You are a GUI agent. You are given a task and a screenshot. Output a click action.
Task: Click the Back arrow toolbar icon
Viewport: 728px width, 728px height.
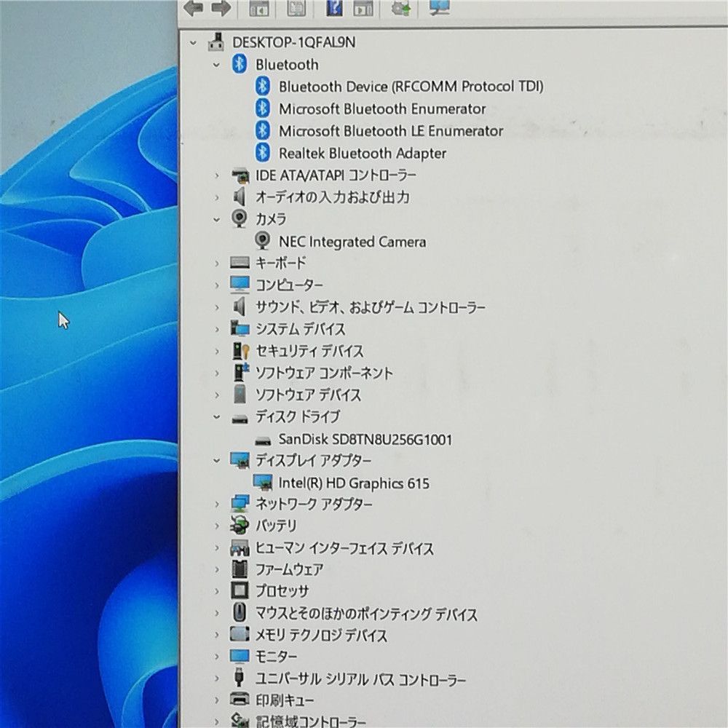tap(193, 8)
